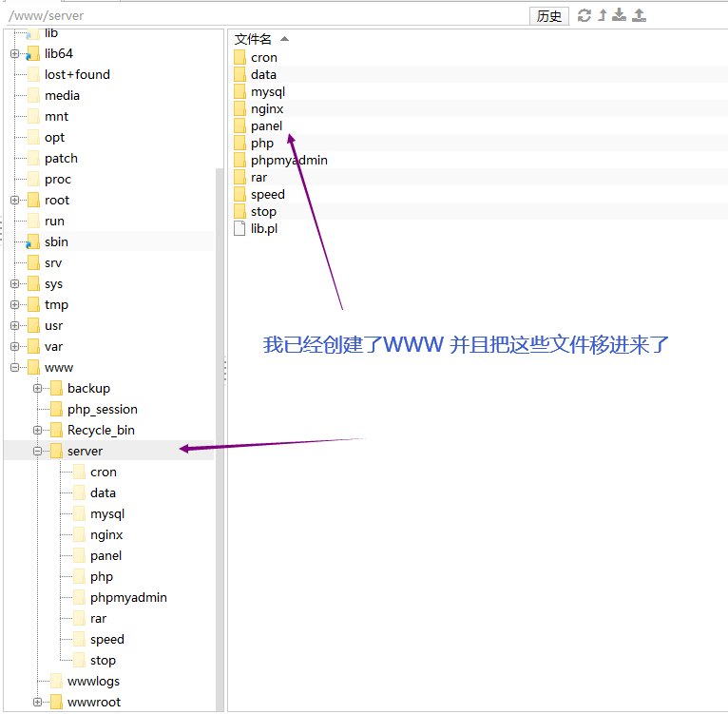Go up one directory with the arrow icon
This screenshot has width=728, height=714.
(602, 15)
